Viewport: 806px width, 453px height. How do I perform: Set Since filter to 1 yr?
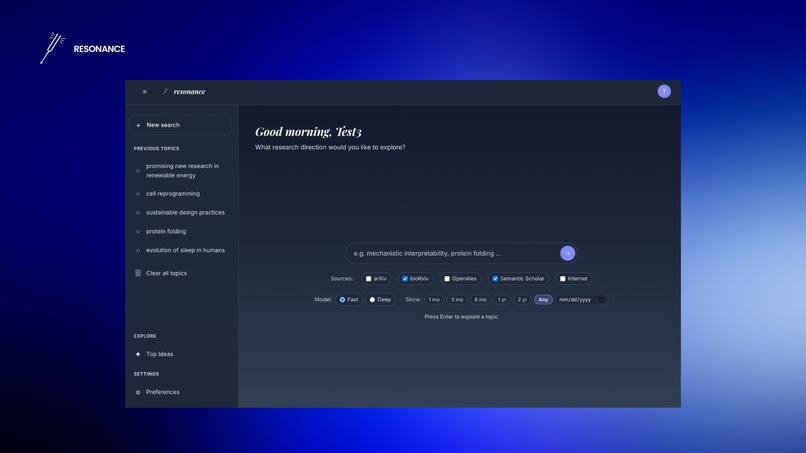502,300
